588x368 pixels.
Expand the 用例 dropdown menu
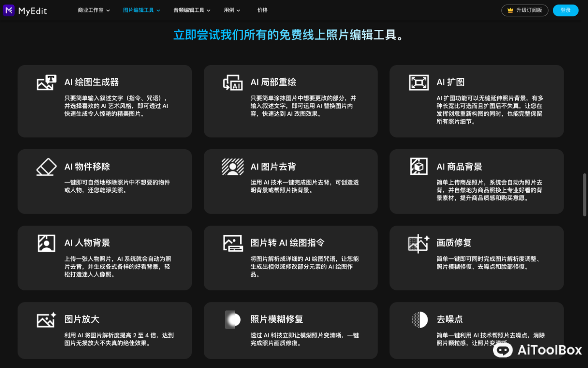(x=231, y=10)
